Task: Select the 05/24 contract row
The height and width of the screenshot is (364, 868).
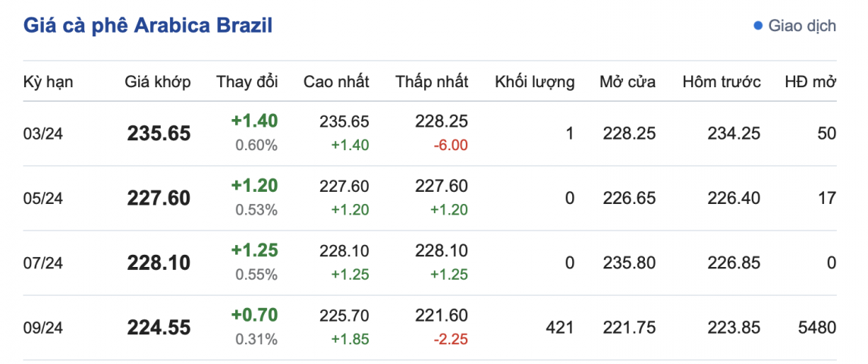Action: (43, 199)
